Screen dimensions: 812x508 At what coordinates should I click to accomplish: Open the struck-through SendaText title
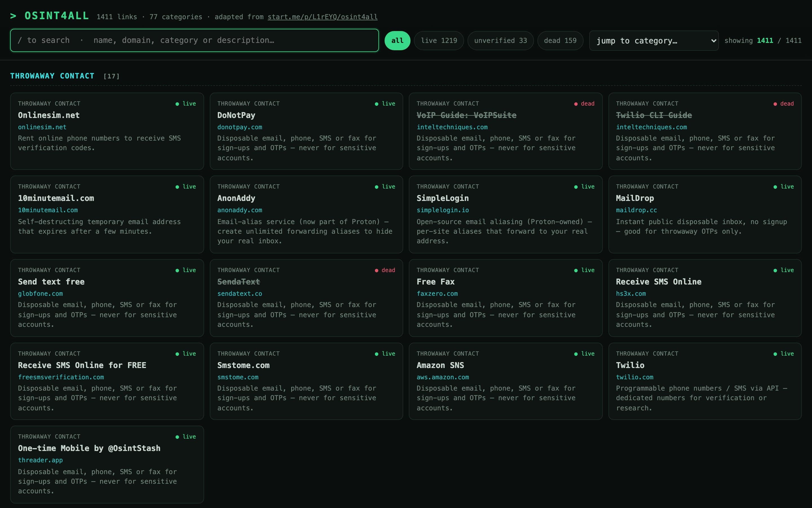(239, 282)
